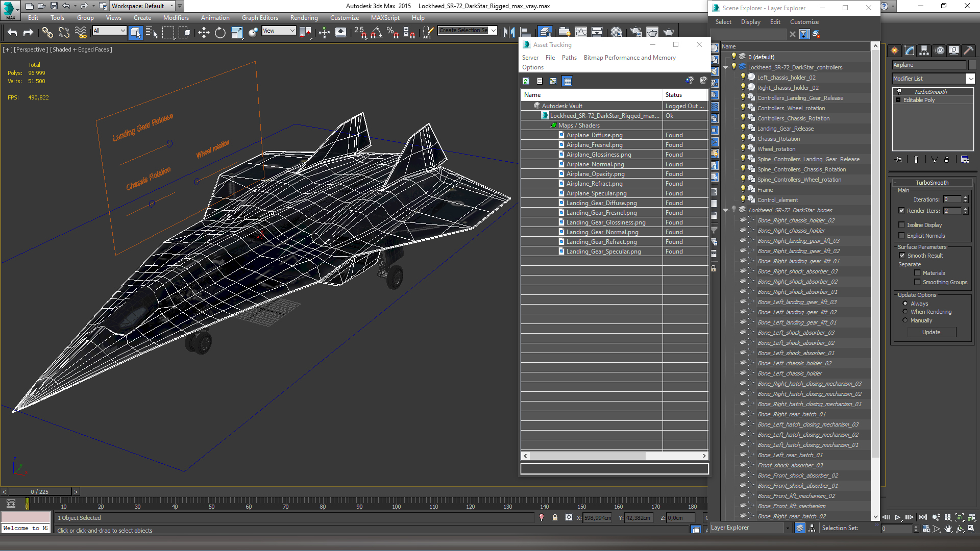Click the Status column header in Asset Tracking
The height and width of the screenshot is (551, 980).
(x=685, y=95)
